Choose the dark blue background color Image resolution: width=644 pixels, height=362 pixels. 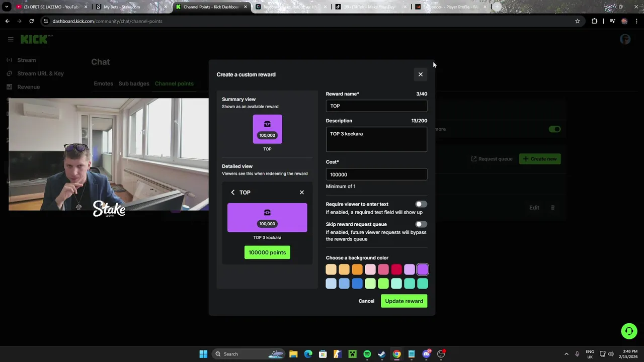click(357, 284)
